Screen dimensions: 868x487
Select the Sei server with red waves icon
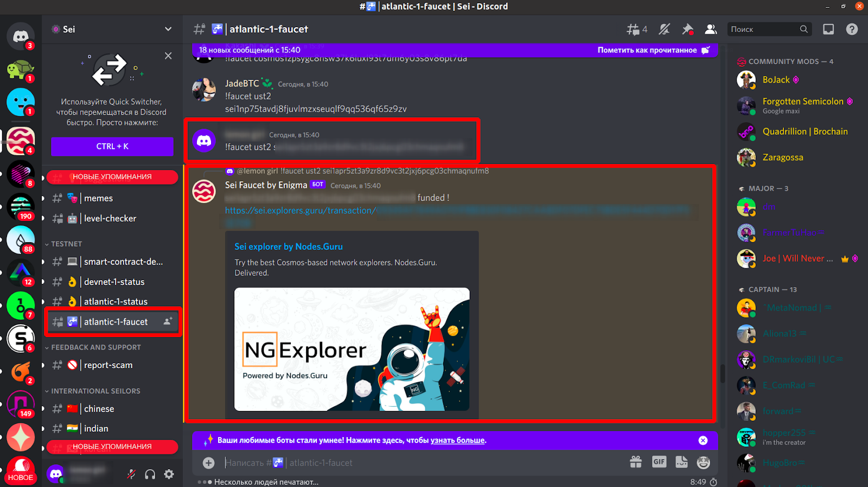point(21,141)
